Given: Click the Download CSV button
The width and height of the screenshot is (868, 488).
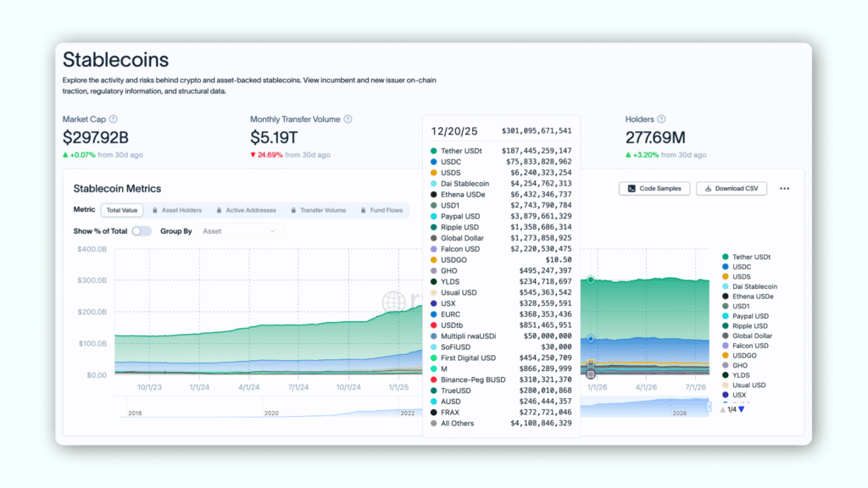Looking at the screenshot, I should [732, 189].
